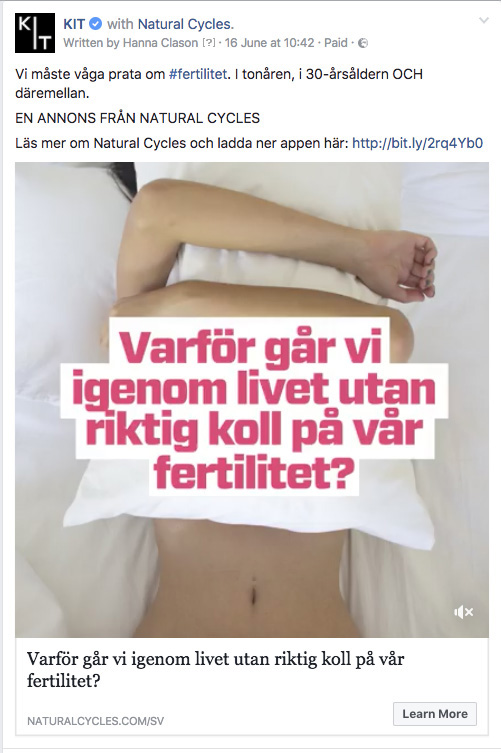Open the #fertilitet hashtag
The image size is (501, 753).
click(197, 74)
